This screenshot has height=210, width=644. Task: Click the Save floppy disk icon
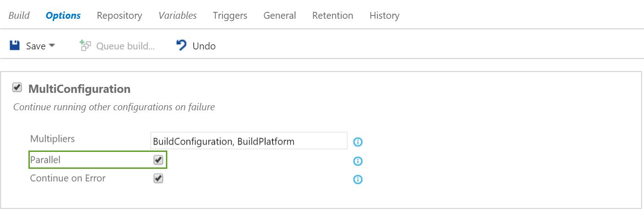15,46
